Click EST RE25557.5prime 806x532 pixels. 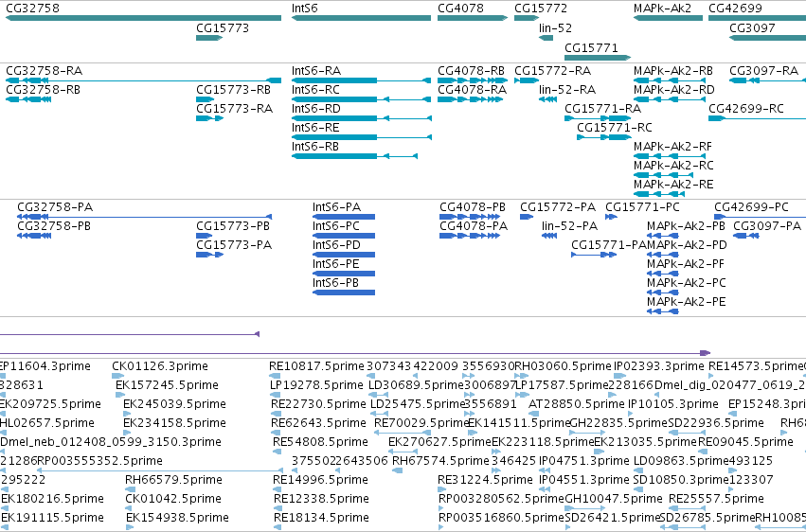[x=716, y=499]
